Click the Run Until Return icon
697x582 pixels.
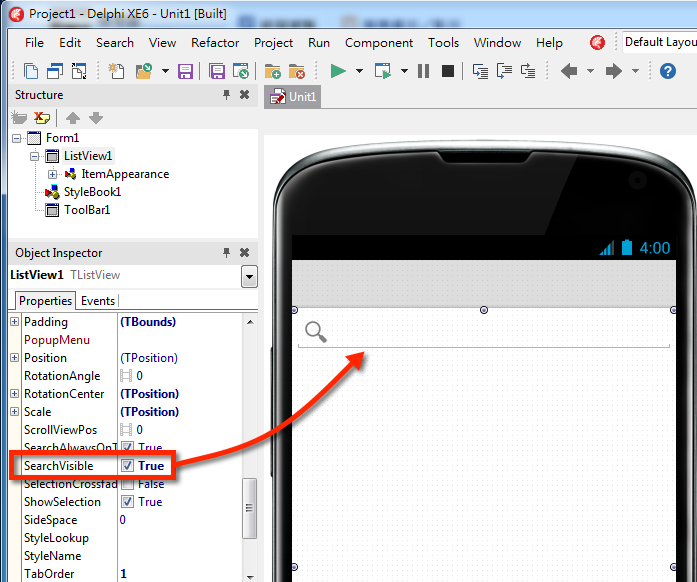[528, 71]
